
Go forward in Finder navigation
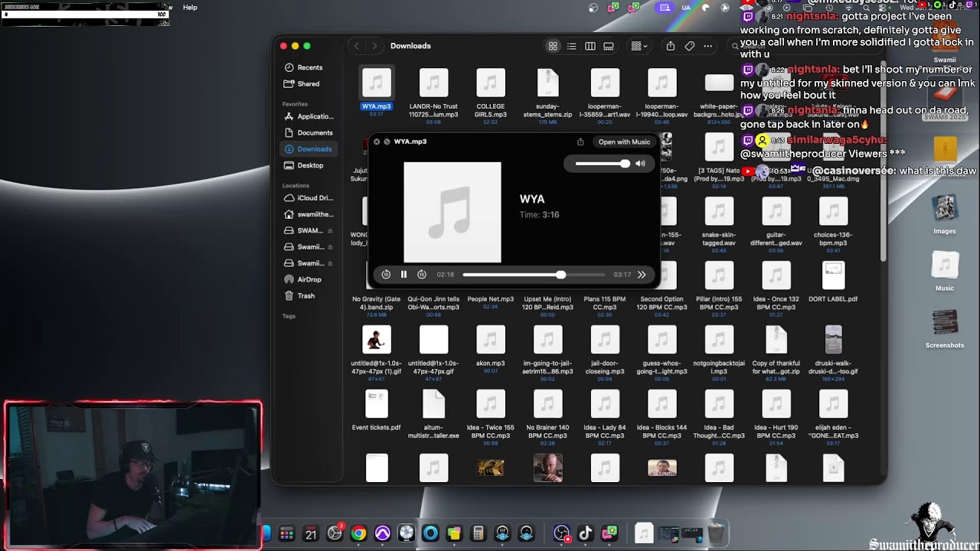374,46
